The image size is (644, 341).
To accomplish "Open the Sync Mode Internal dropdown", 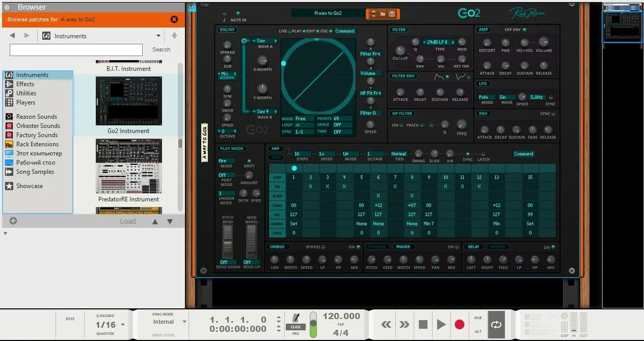I will (x=164, y=322).
